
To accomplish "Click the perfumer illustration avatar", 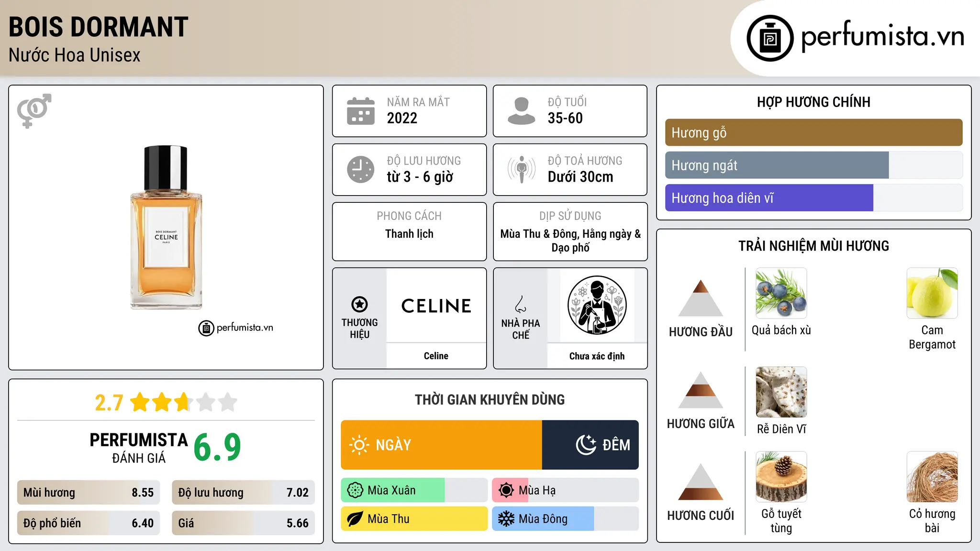I will [x=597, y=305].
